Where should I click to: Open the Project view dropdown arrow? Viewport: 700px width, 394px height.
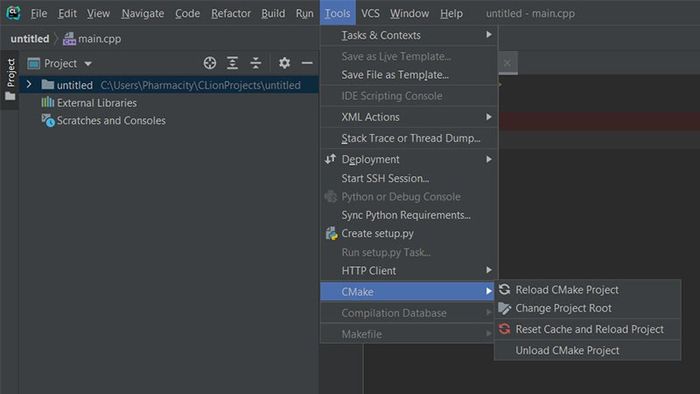(88, 64)
